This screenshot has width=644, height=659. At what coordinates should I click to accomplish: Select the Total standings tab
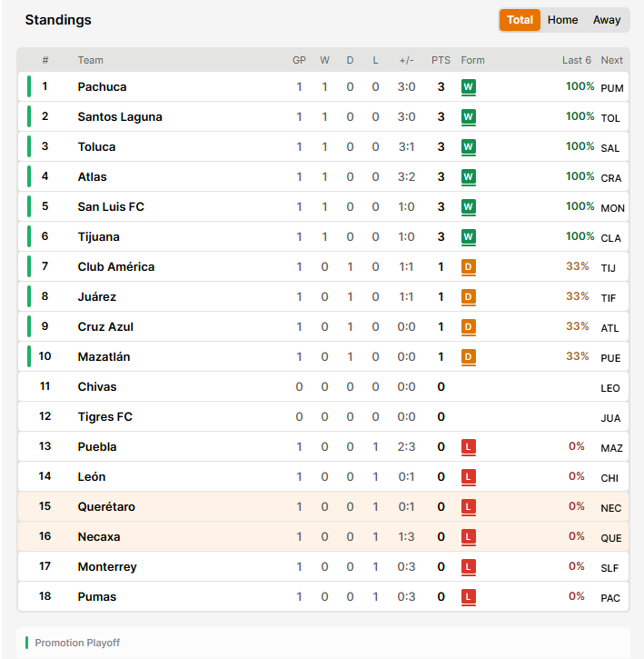[520, 20]
